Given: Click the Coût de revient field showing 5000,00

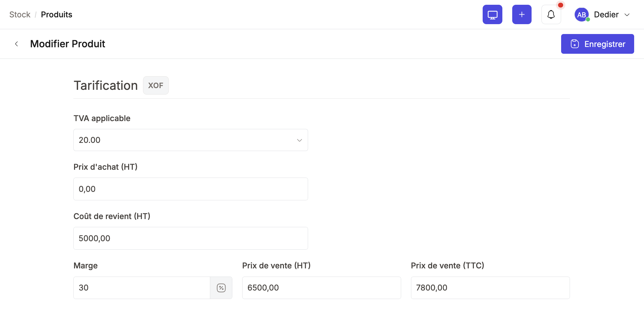Looking at the screenshot, I should (190, 238).
